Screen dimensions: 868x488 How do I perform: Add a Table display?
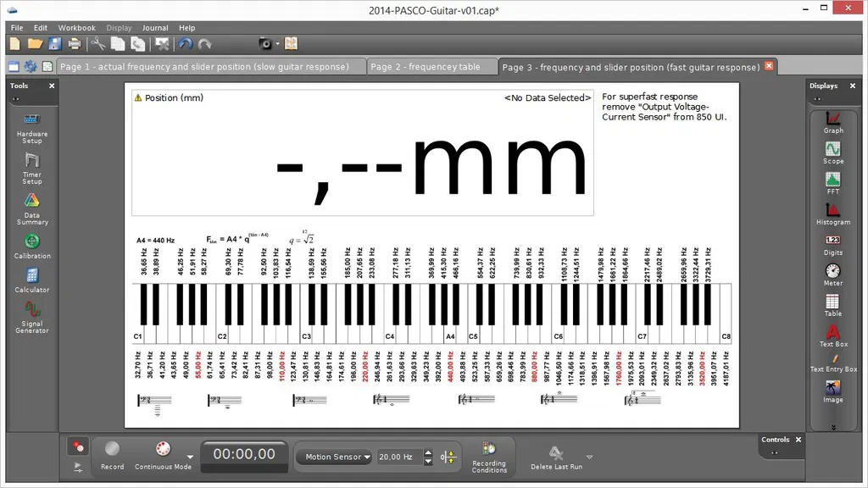[832, 305]
